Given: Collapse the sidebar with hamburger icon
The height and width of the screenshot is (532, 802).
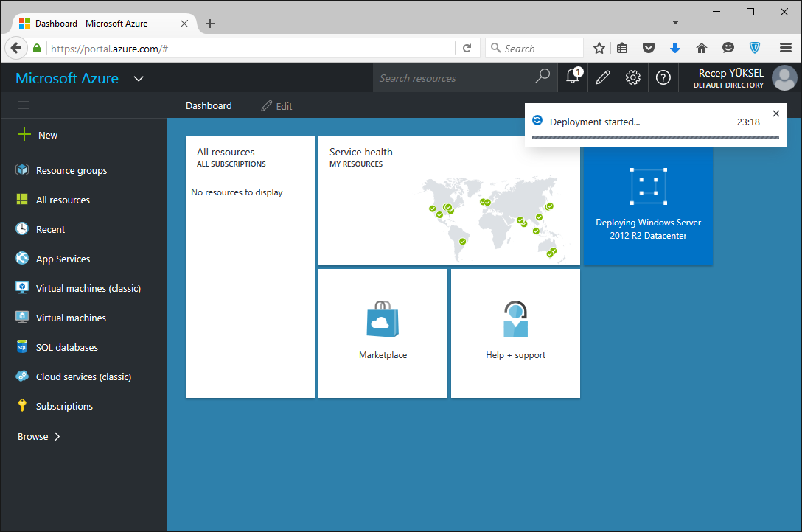Looking at the screenshot, I should point(23,105).
